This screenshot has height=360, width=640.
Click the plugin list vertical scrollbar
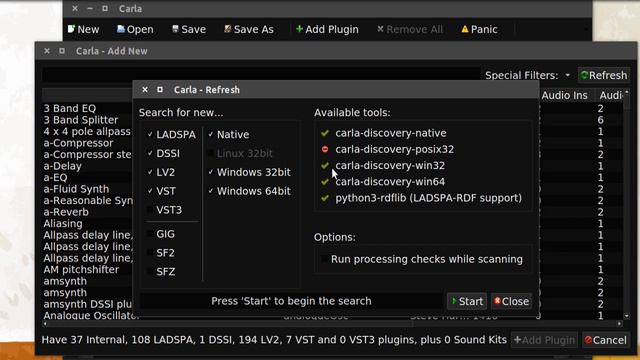[x=627, y=204]
